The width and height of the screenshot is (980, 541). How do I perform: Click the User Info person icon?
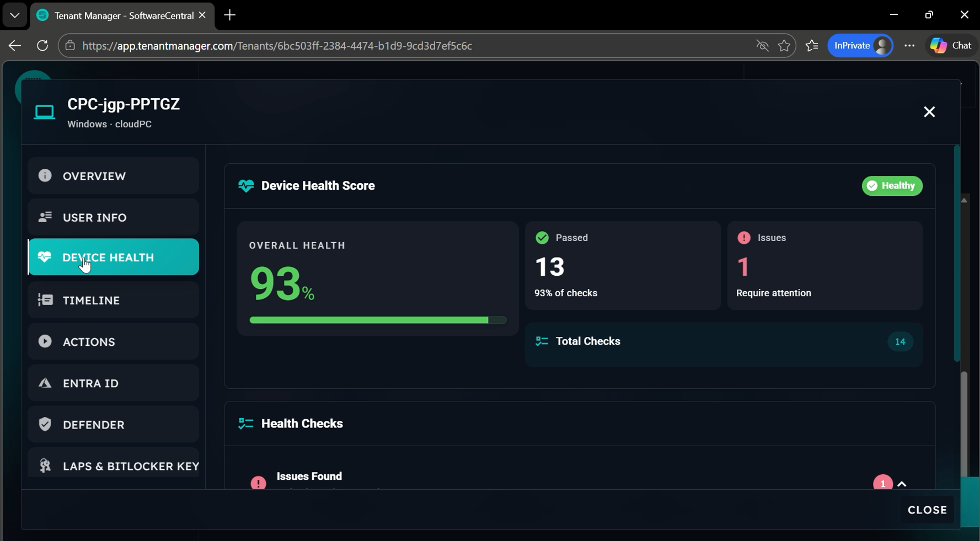[x=45, y=217]
